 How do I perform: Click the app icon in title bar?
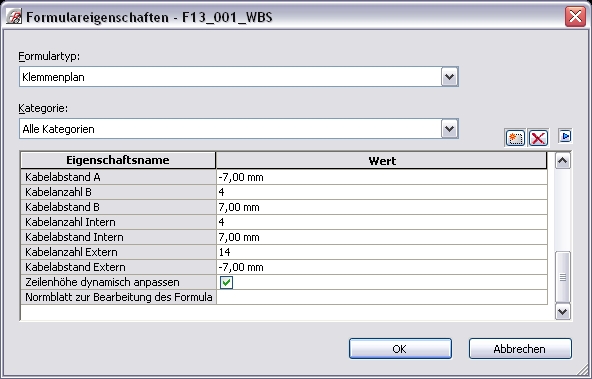pyautogui.click(x=14, y=17)
